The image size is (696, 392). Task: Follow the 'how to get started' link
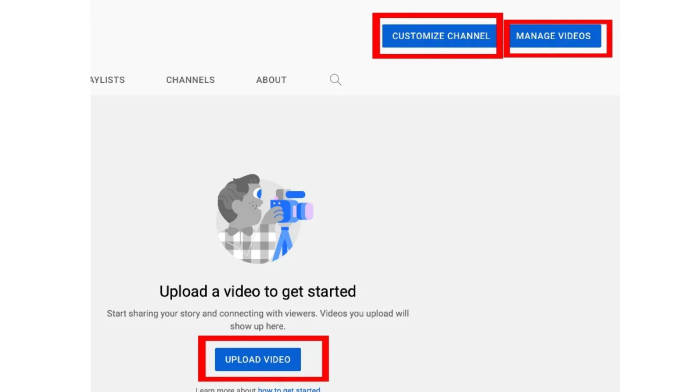click(x=289, y=389)
